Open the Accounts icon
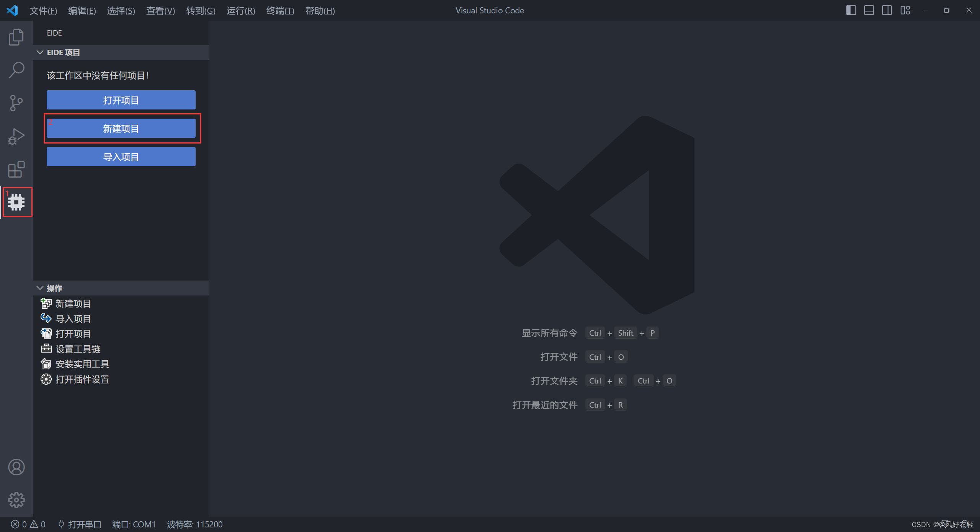 pyautogui.click(x=16, y=467)
